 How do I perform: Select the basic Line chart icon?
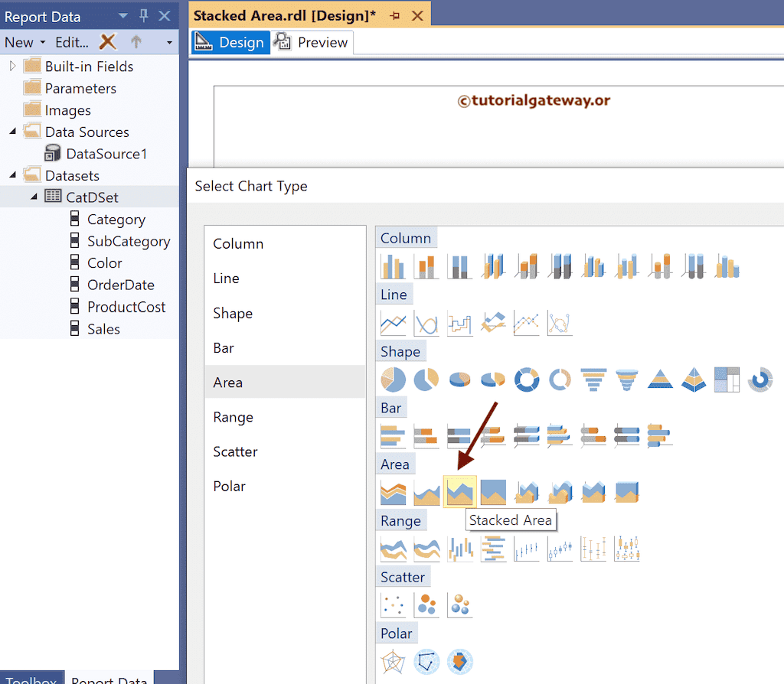(393, 323)
